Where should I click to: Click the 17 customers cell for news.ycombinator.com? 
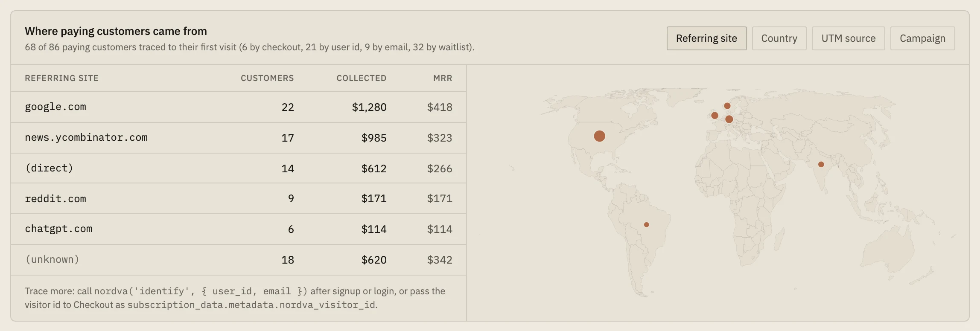[288, 138]
